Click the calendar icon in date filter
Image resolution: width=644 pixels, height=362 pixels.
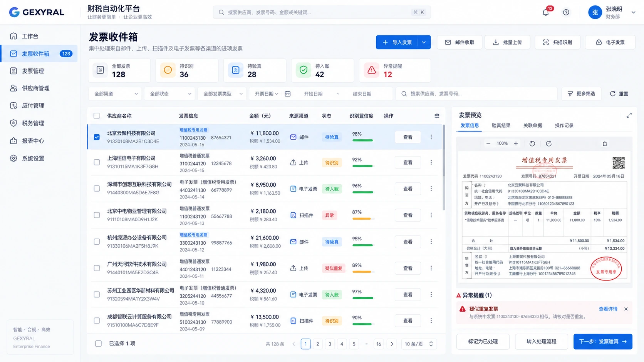[x=287, y=93]
